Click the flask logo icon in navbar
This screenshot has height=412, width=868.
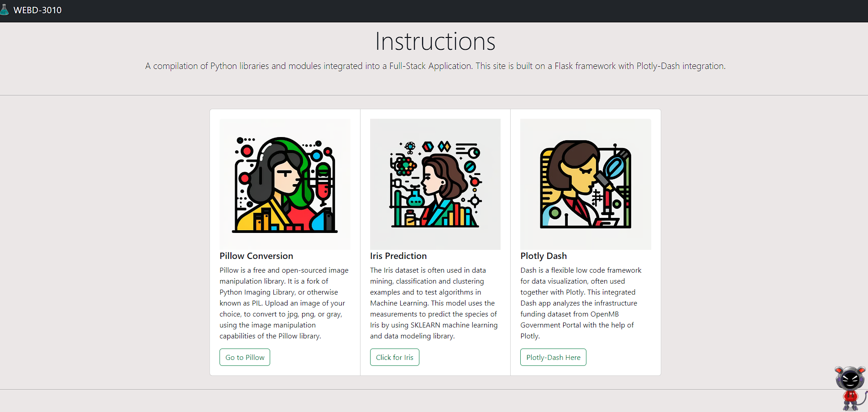click(4, 10)
